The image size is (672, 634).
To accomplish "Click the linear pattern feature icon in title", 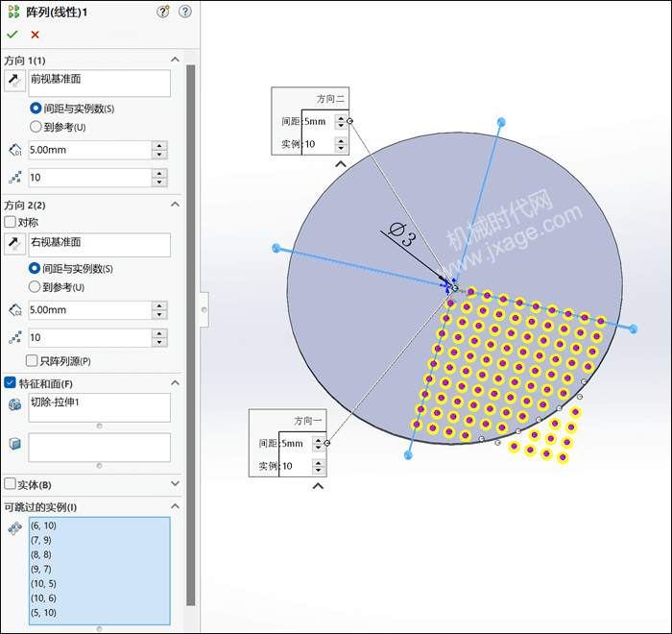I will tap(13, 12).
